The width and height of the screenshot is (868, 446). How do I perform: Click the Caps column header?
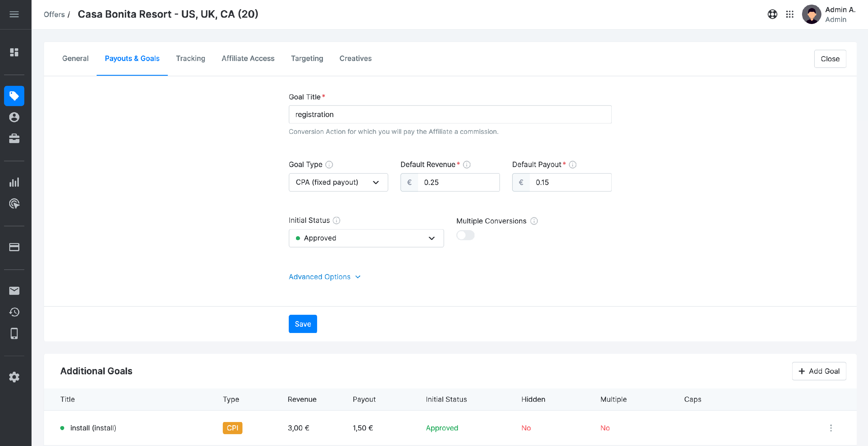(x=692, y=399)
